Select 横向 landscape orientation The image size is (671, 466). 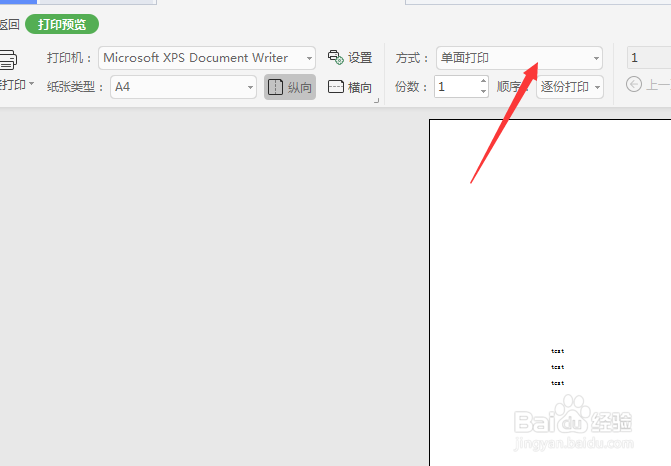pyautogui.click(x=350, y=87)
